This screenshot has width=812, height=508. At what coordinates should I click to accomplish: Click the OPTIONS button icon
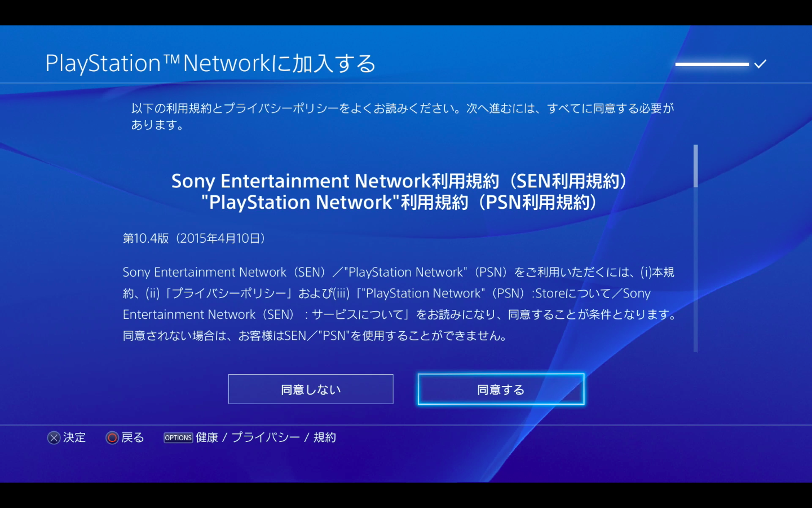pos(178,438)
